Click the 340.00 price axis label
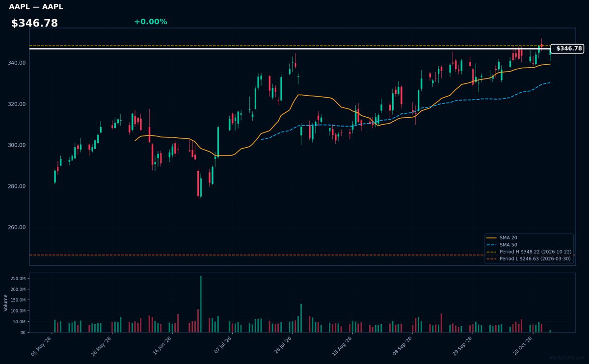 pyautogui.click(x=17, y=63)
